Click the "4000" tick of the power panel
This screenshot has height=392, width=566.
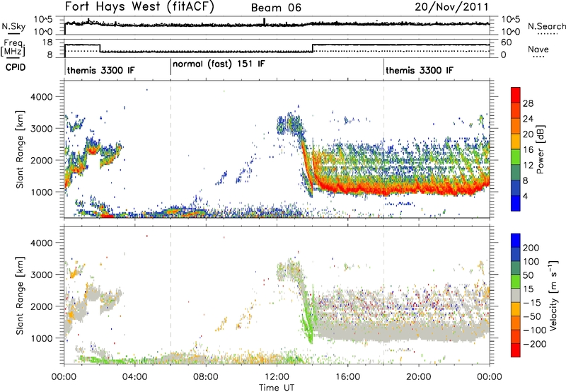pos(42,97)
